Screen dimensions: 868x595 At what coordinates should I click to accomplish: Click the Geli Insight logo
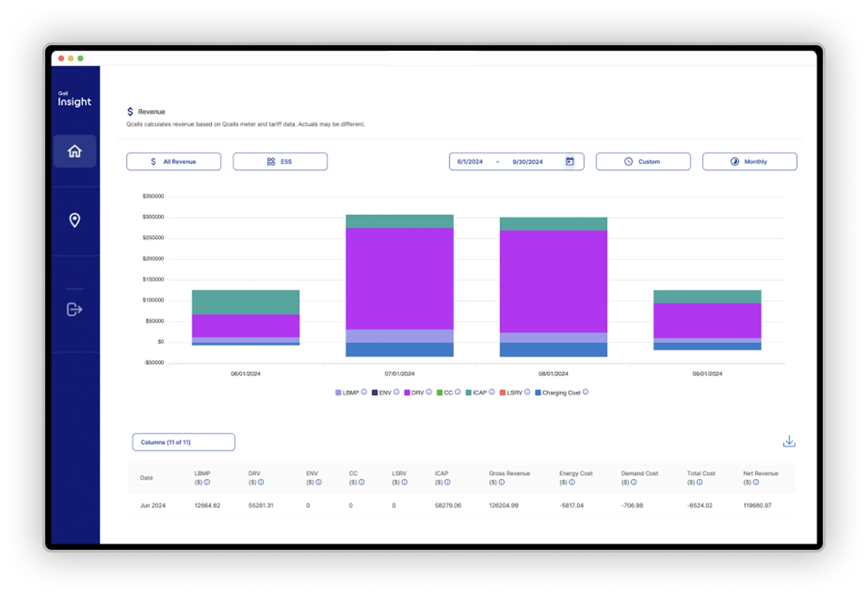coord(74,99)
